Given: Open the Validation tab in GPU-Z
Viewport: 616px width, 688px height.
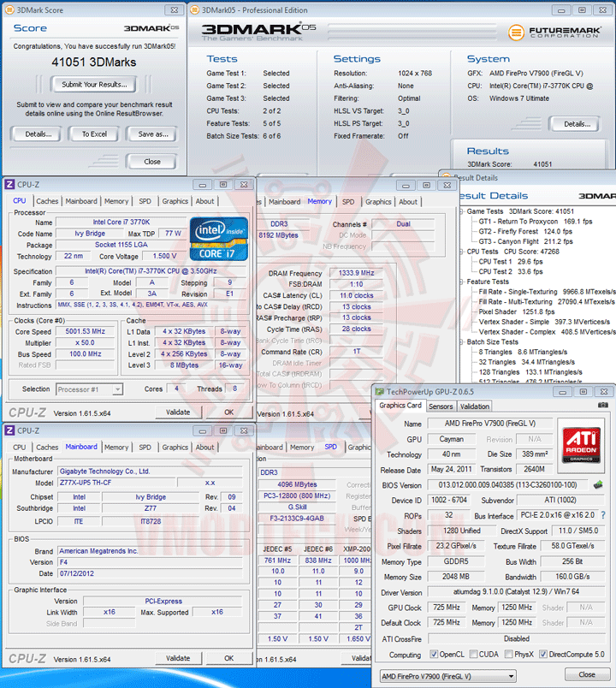Looking at the screenshot, I should coord(474,406).
